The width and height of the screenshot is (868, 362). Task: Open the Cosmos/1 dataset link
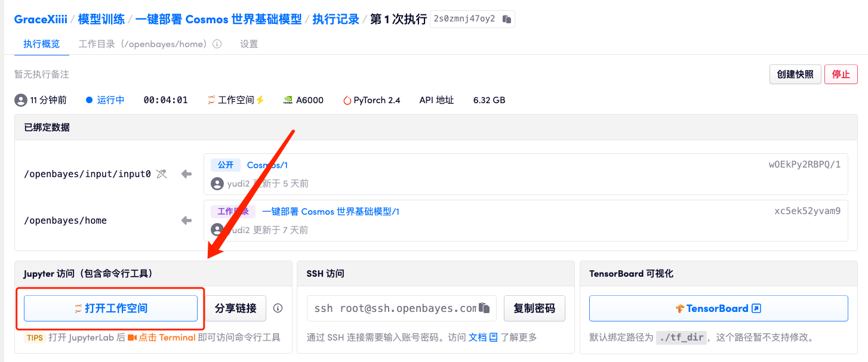(x=267, y=165)
